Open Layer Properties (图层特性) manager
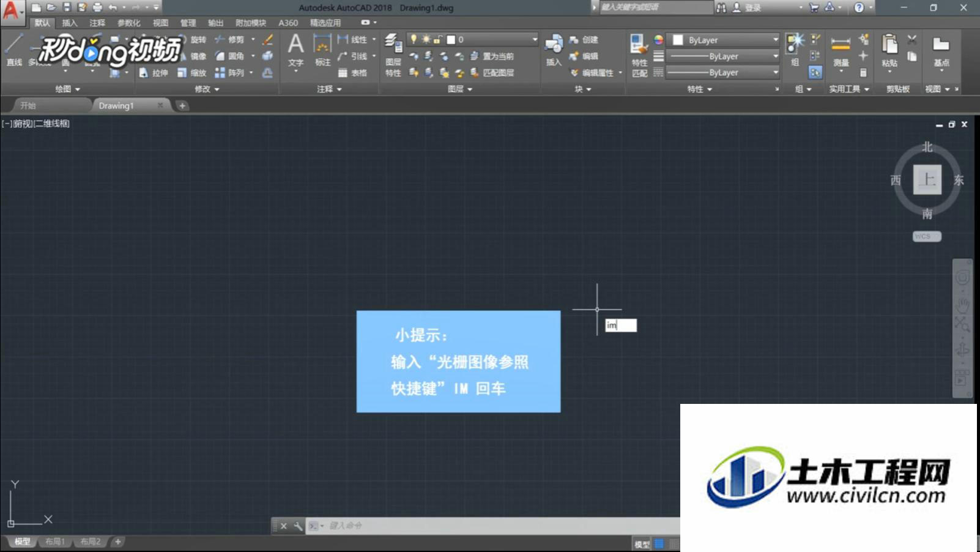This screenshot has width=980, height=552. pyautogui.click(x=393, y=55)
